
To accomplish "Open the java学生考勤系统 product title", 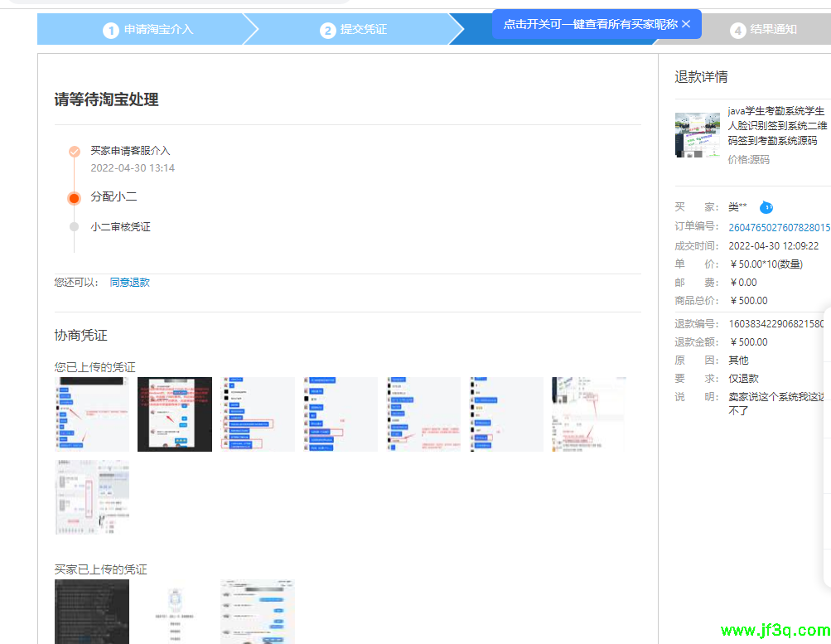I will click(776, 126).
